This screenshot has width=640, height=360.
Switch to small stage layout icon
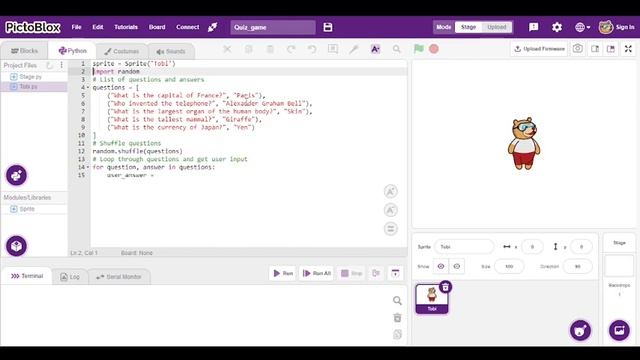(x=595, y=49)
